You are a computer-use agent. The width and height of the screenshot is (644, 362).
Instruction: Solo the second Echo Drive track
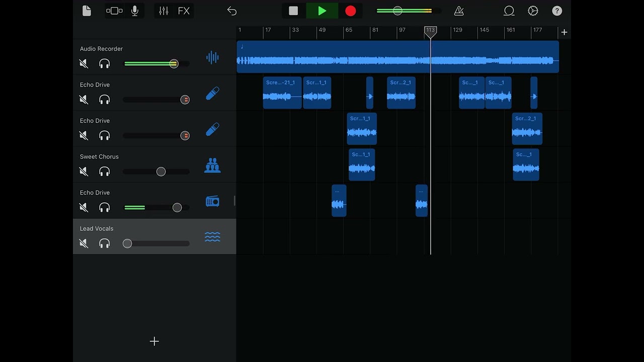point(104,136)
